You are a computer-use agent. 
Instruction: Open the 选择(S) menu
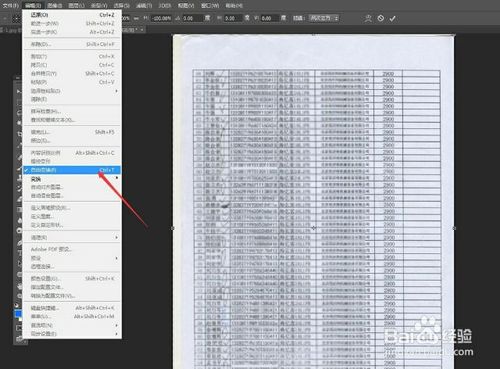[121, 5]
